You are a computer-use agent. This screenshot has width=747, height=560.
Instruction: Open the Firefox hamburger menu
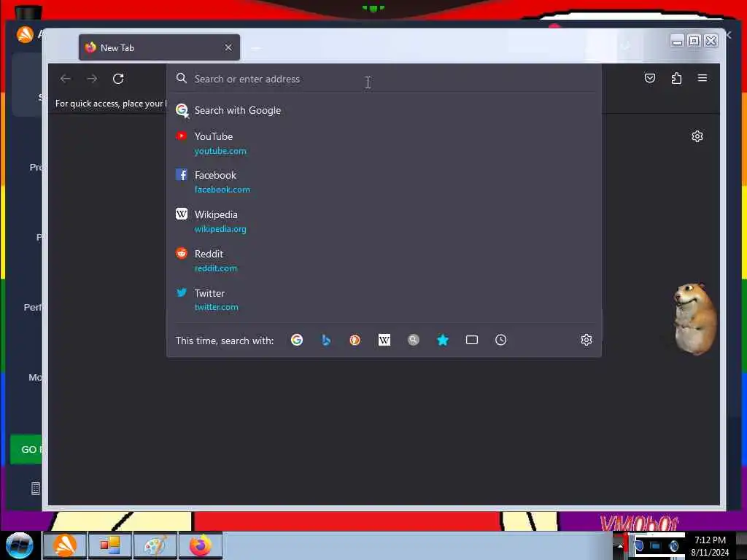[703, 77]
